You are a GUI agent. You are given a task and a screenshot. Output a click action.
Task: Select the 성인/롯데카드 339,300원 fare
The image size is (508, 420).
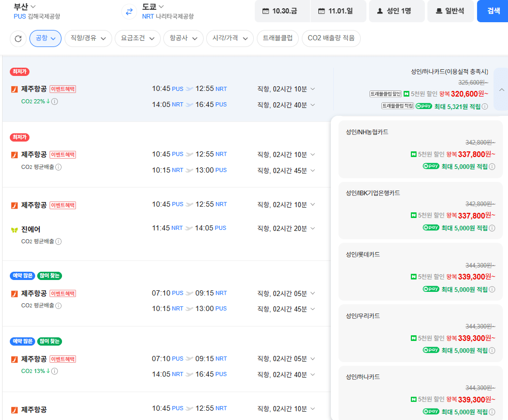click(x=420, y=272)
